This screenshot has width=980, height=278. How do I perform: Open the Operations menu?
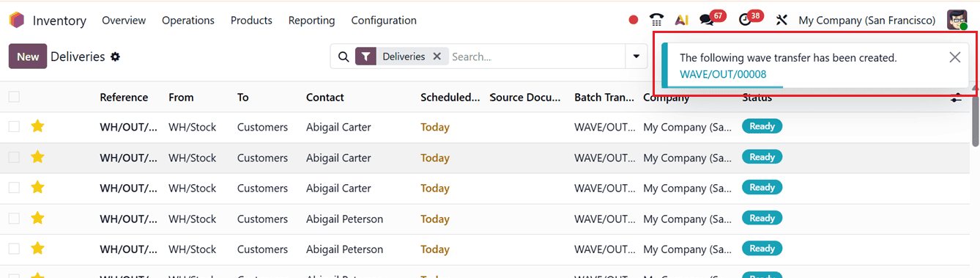188,21
